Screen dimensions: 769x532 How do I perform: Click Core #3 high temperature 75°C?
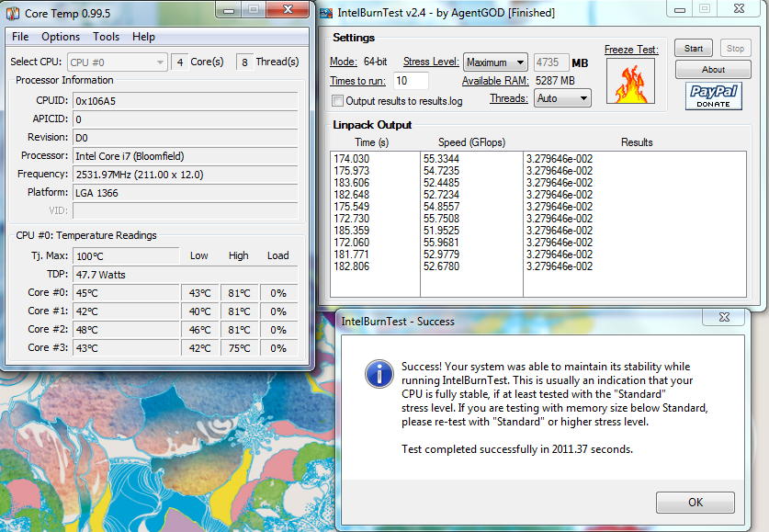point(239,348)
